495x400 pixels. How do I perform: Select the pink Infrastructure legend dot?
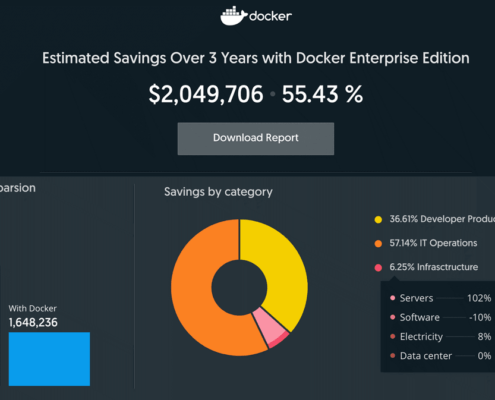(x=378, y=267)
